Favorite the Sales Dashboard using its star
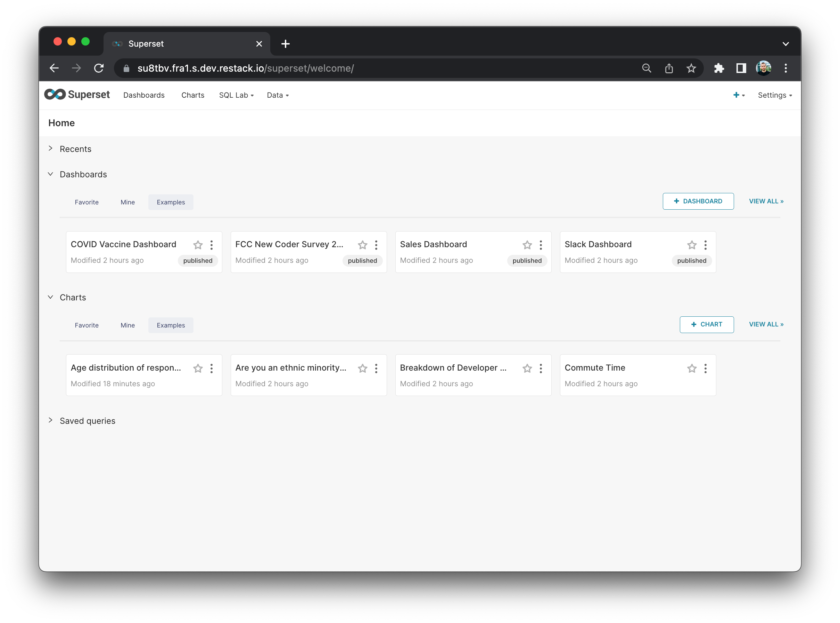Viewport: 840px width, 623px height. coord(527,245)
